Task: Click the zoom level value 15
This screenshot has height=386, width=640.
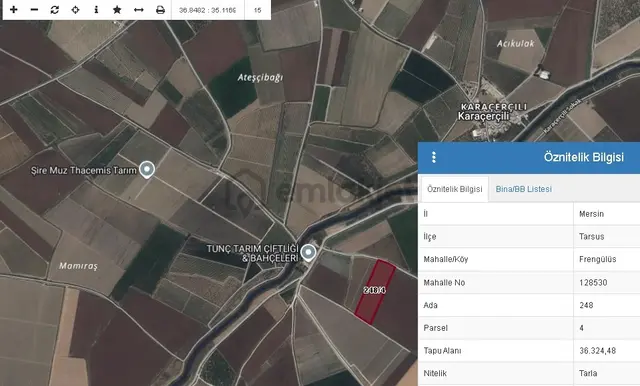Action: pos(257,10)
